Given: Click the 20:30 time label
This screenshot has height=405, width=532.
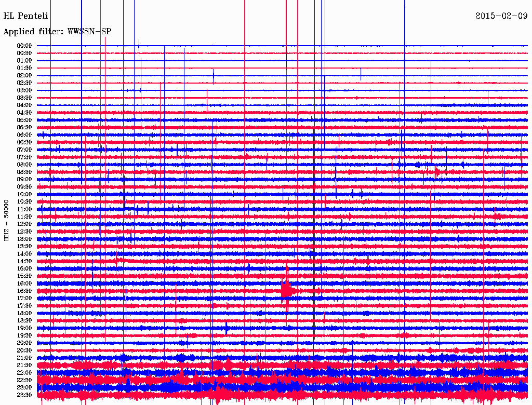Looking at the screenshot, I should click(x=24, y=350).
